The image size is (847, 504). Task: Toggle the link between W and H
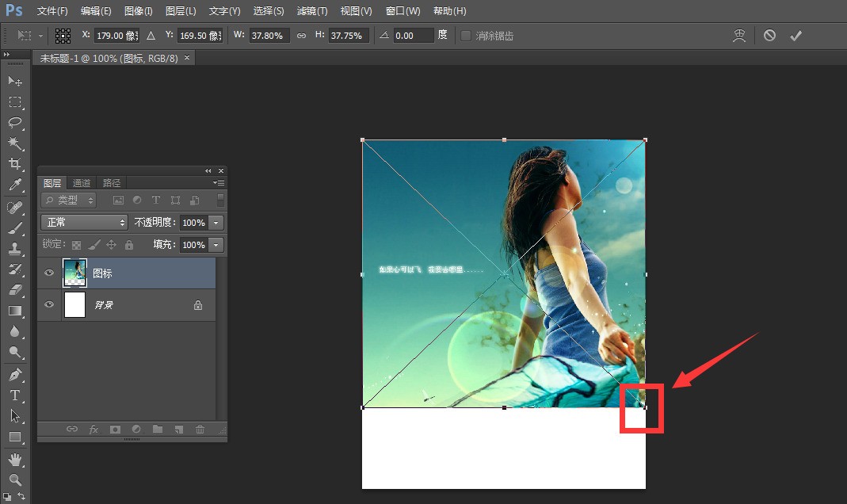click(301, 36)
